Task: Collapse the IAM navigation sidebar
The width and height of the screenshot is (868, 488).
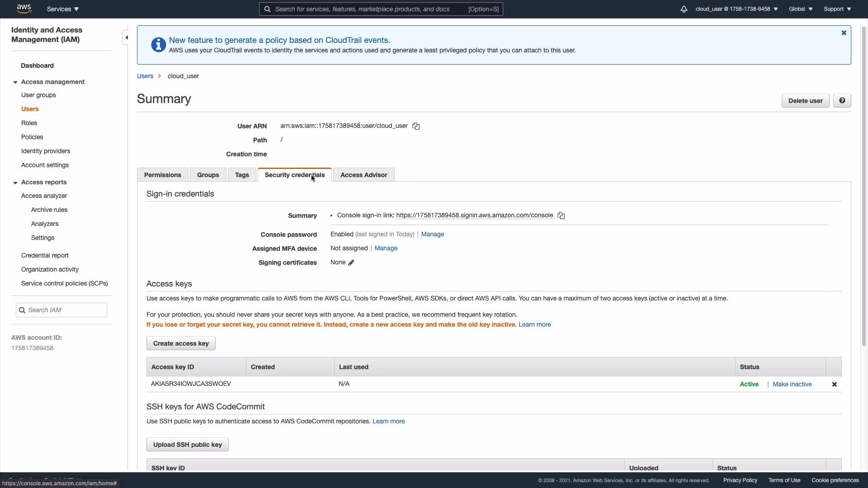Action: [127, 38]
